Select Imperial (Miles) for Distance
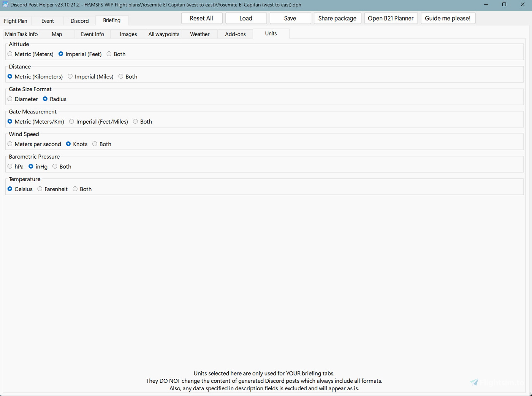 [70, 76]
